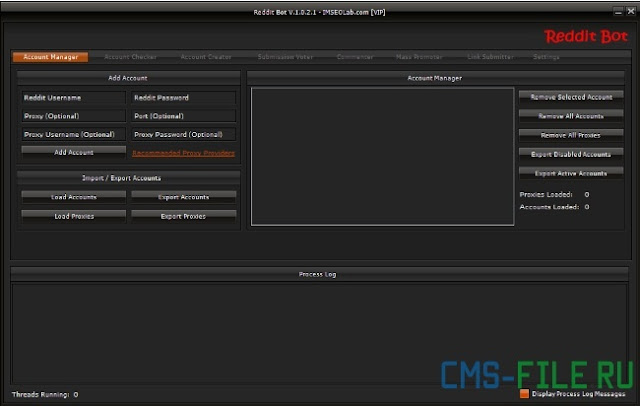Click the Load Proxies button
The height and width of the screenshot is (406, 640).
pyautogui.click(x=73, y=216)
